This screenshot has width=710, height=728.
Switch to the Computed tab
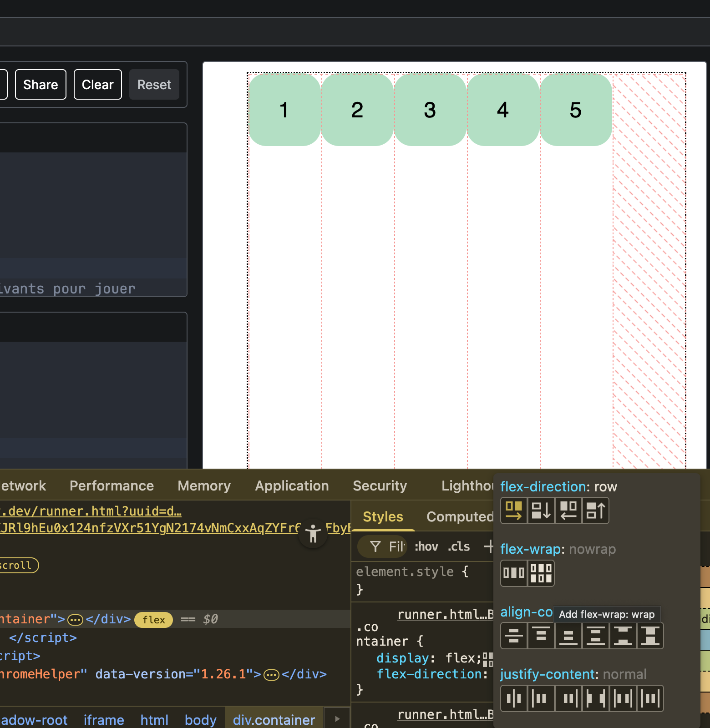click(460, 517)
